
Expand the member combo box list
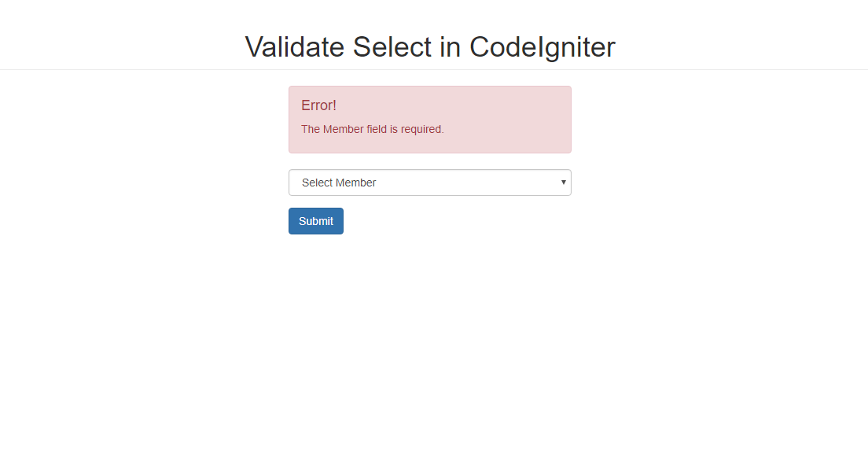coord(429,183)
